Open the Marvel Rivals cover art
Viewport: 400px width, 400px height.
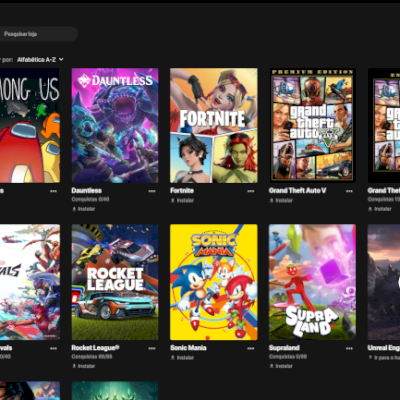coord(30,282)
